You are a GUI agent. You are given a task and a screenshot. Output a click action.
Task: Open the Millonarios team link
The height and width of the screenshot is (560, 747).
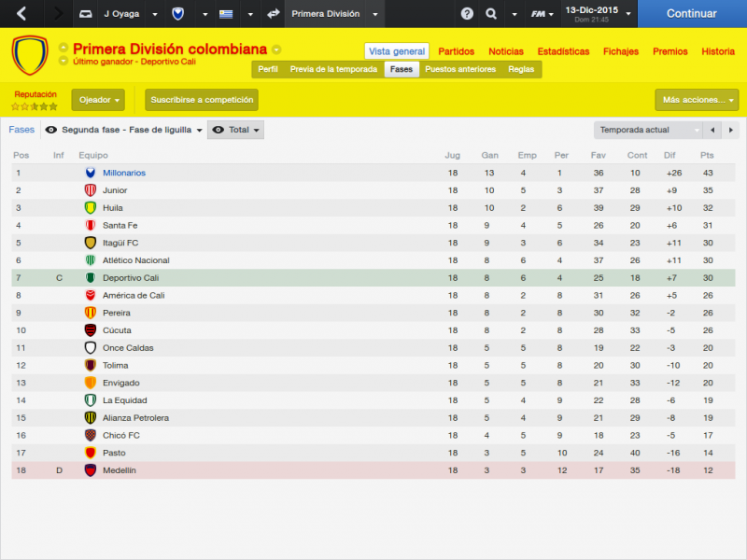point(124,173)
